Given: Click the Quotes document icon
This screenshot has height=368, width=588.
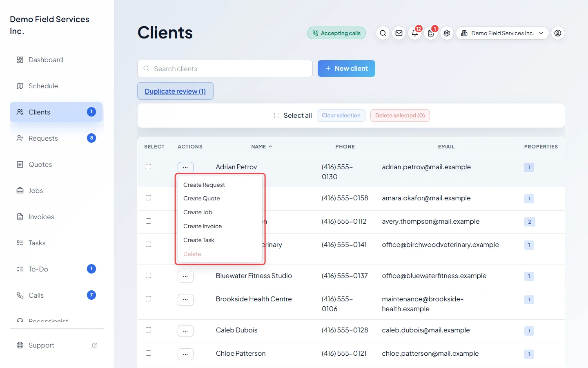Looking at the screenshot, I should (x=20, y=164).
